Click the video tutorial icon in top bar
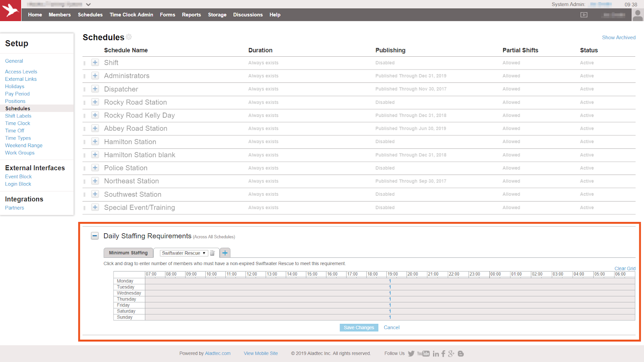 (584, 15)
